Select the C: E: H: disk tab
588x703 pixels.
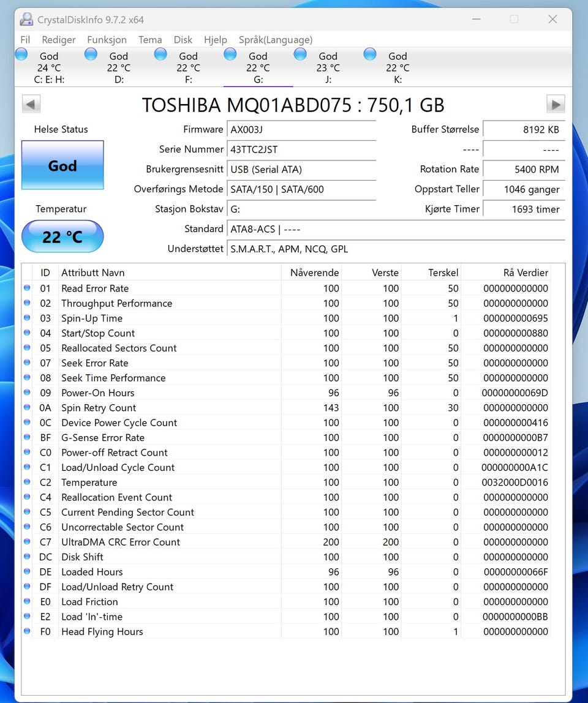click(50, 67)
